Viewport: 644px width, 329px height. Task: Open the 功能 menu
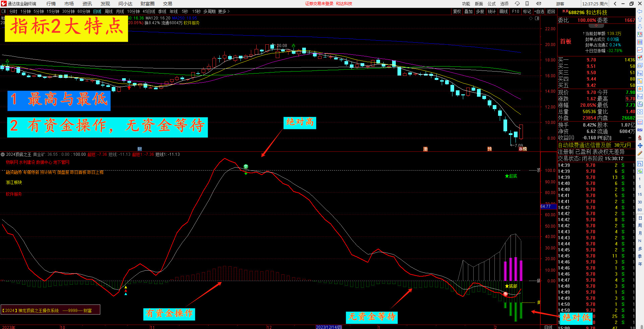pyautogui.click(x=466, y=4)
